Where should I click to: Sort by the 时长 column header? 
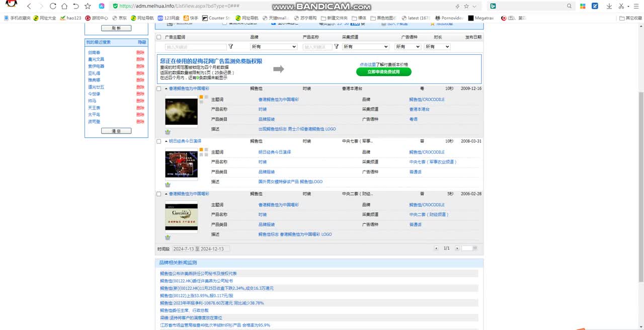click(438, 37)
